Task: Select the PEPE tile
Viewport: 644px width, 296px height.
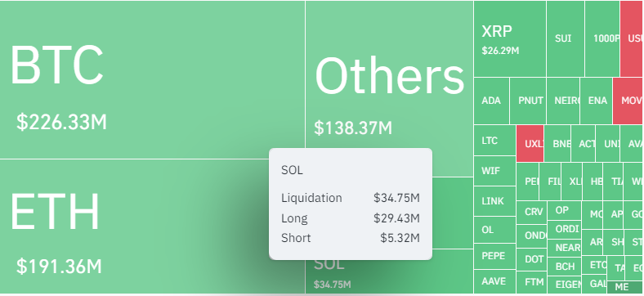Action: coord(494,256)
